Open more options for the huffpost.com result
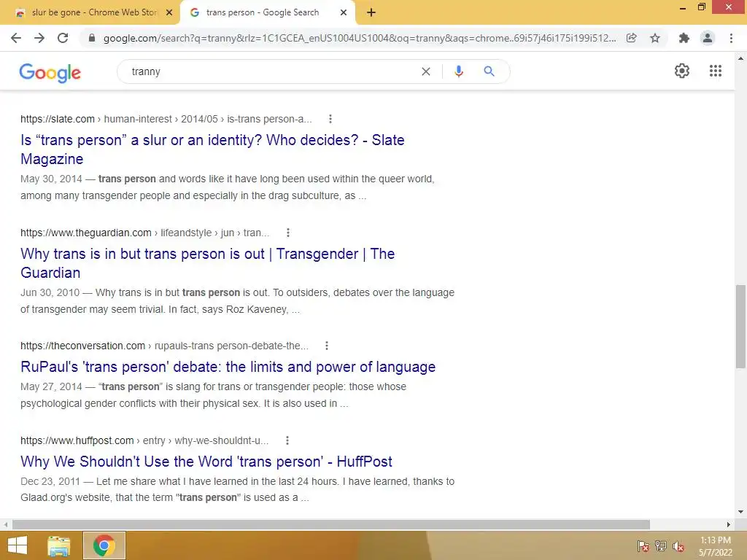Screen dimensions: 747x560 click(x=287, y=440)
